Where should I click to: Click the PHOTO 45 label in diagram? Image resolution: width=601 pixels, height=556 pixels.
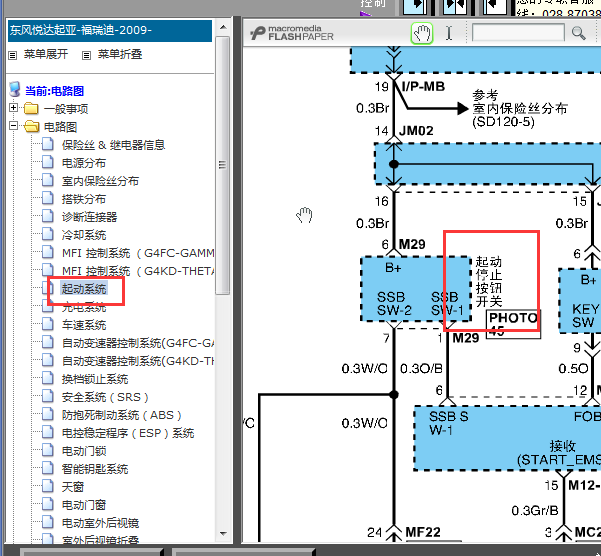pos(512,324)
